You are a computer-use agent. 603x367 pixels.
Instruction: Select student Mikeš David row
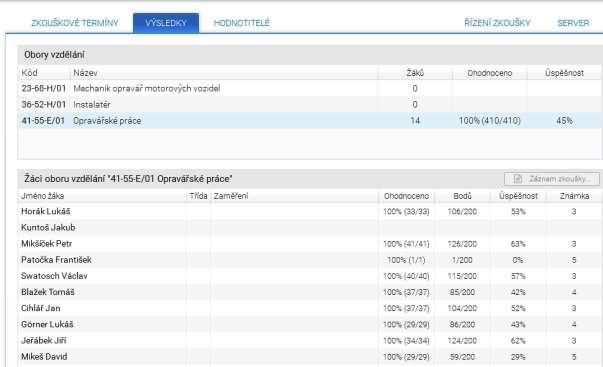point(310,357)
